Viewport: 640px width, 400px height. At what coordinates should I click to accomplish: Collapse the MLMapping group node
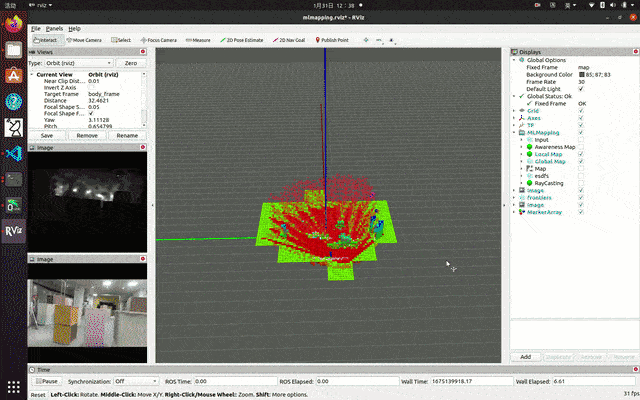coord(514,133)
